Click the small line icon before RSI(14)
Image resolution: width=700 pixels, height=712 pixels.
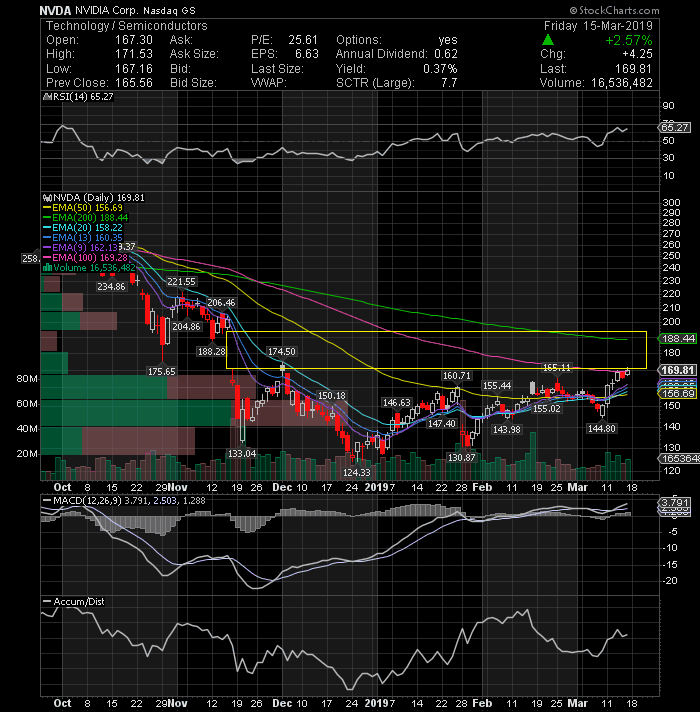pos(46,97)
